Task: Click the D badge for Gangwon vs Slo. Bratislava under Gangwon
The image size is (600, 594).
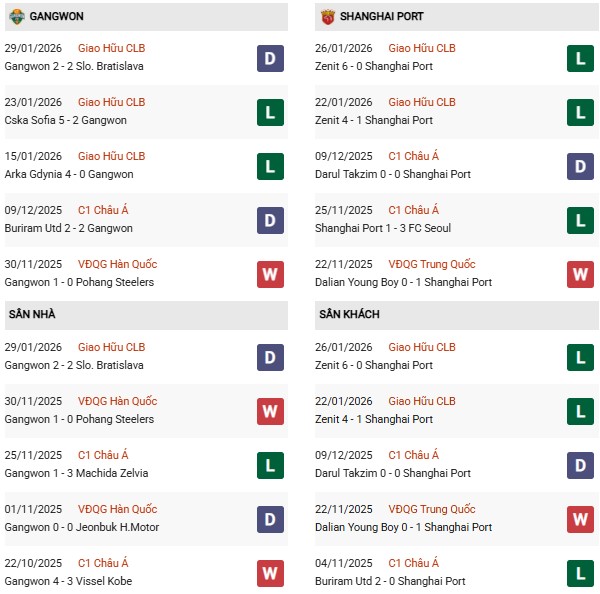Action: (270, 58)
